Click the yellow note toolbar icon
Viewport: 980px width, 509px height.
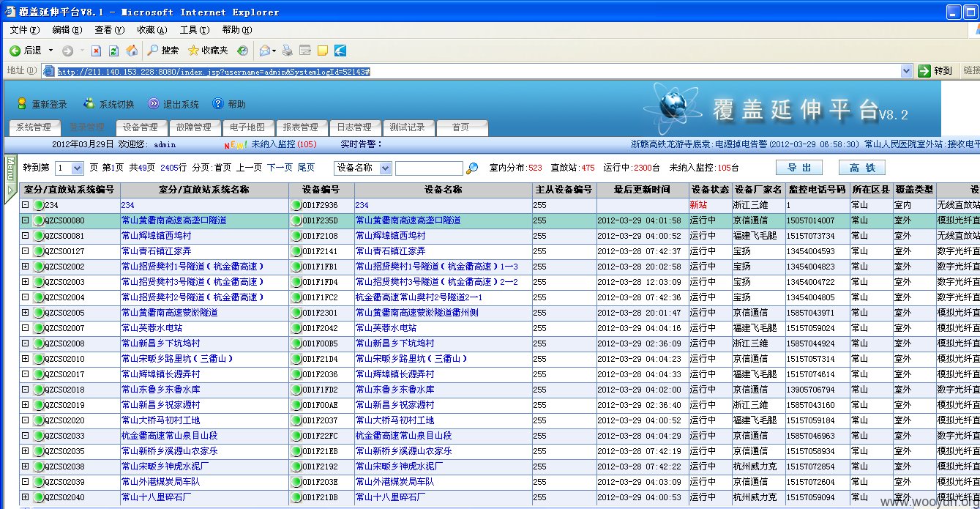click(x=322, y=51)
